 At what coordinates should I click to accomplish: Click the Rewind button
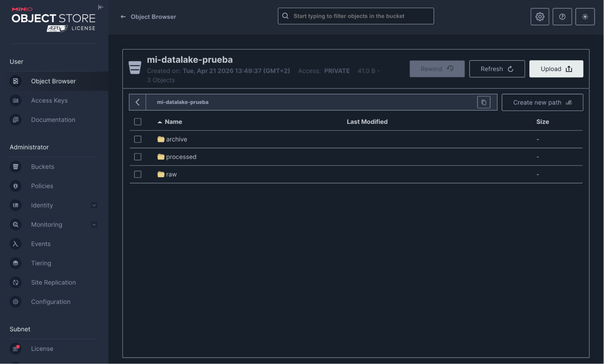tap(437, 69)
